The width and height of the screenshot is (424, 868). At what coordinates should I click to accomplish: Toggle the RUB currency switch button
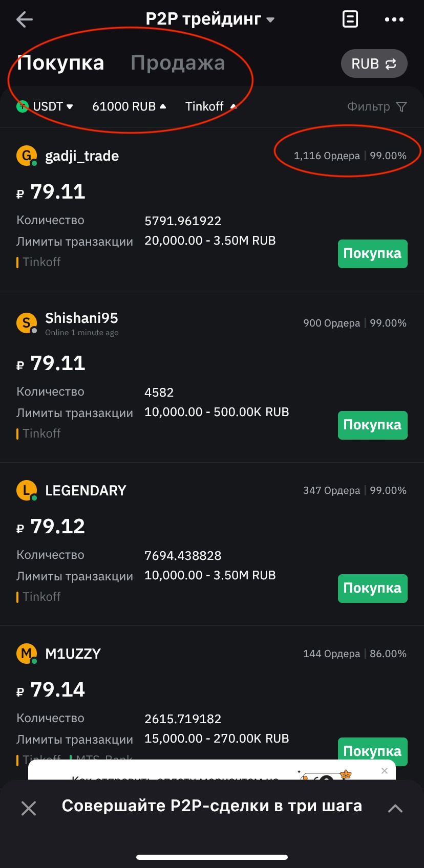374,64
